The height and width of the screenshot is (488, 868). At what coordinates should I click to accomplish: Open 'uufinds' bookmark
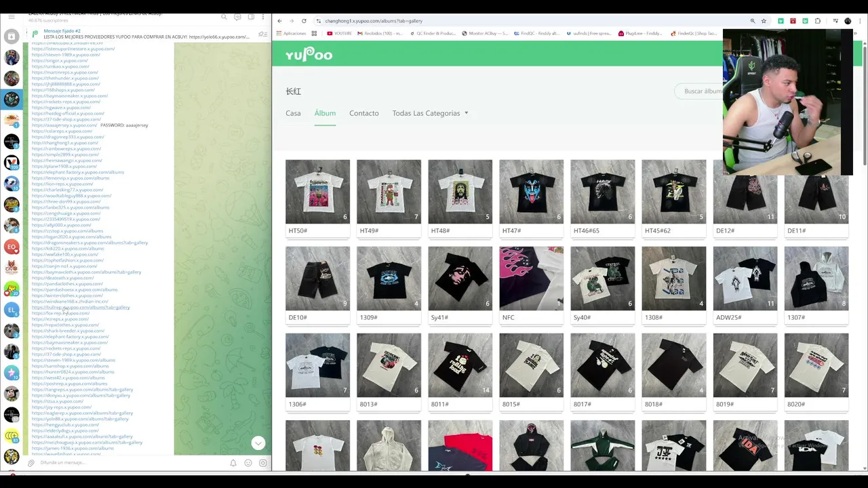pyautogui.click(x=589, y=33)
